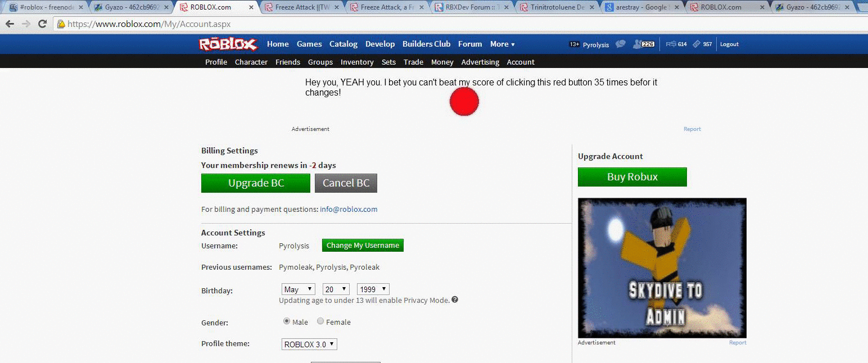Screen dimensions: 868x363
Task: Click the 13+ age badge
Action: point(575,44)
